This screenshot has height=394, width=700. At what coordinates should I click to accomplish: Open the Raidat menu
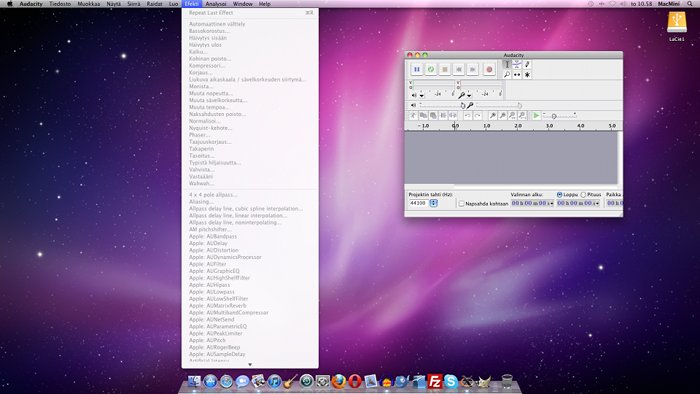click(154, 4)
